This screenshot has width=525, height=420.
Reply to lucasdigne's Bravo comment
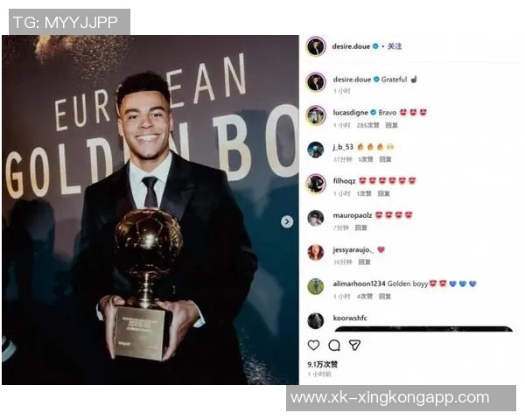coord(391,125)
